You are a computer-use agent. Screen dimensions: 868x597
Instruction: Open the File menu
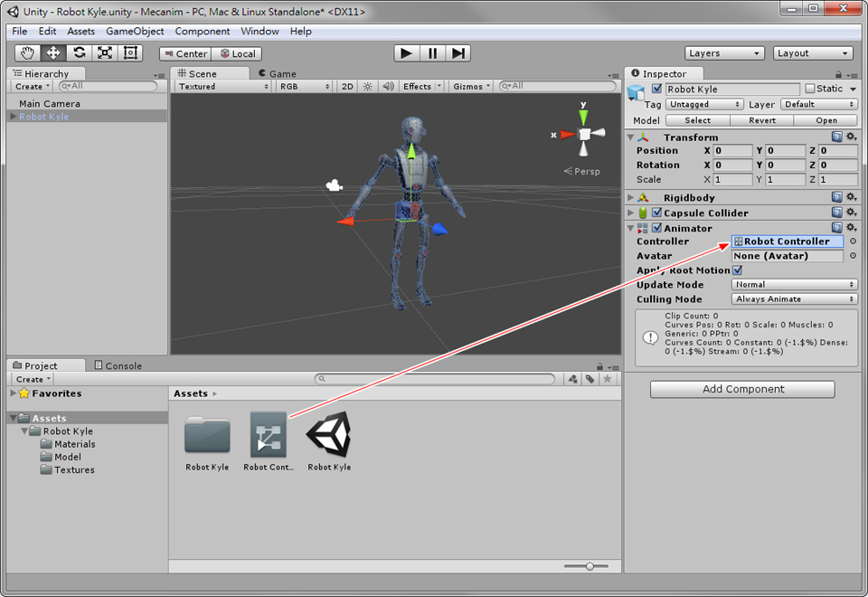[x=19, y=32]
